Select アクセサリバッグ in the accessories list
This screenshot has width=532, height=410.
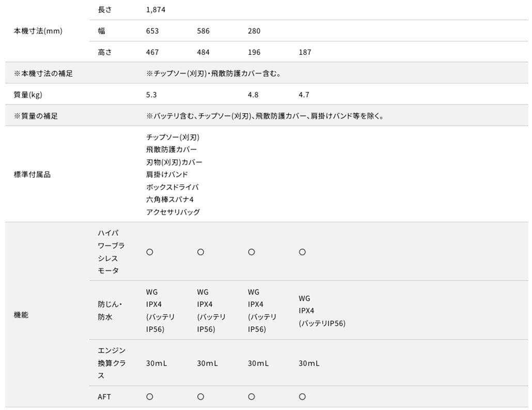coord(173,212)
